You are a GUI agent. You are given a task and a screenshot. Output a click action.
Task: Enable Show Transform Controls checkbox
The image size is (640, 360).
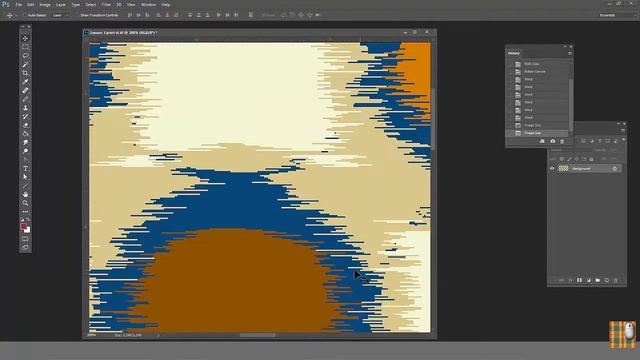[x=77, y=15]
